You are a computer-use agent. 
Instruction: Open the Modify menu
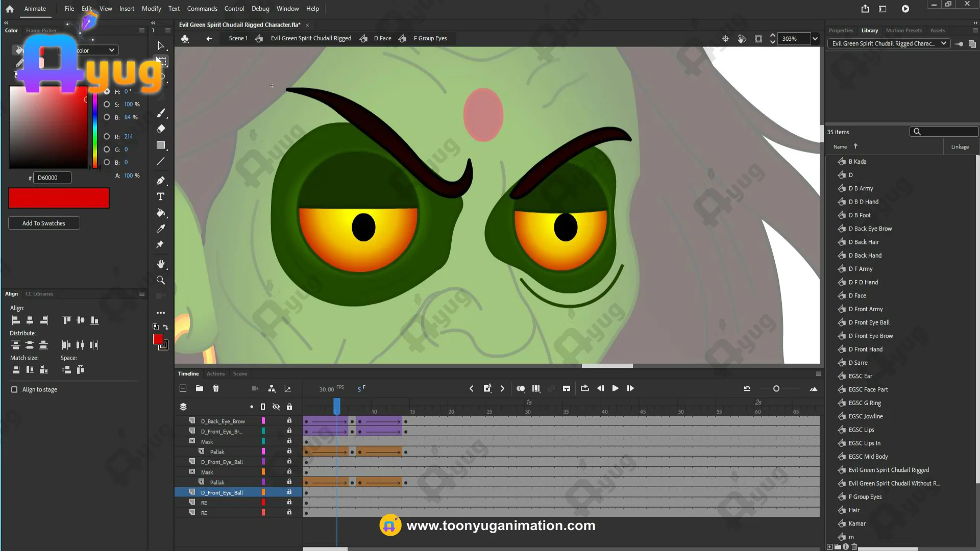[151, 9]
